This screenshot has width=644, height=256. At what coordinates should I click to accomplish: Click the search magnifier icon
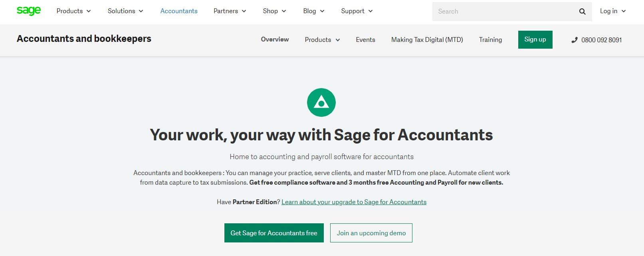click(582, 12)
